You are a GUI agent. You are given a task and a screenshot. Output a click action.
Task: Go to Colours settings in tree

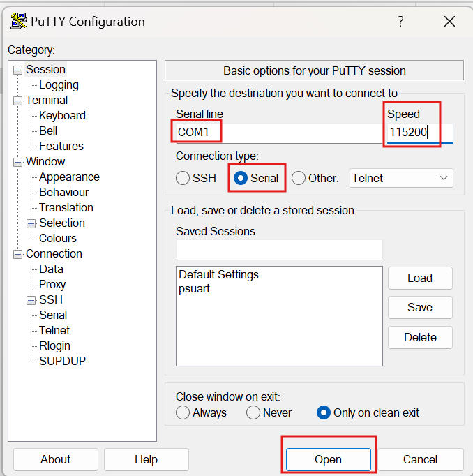(x=57, y=238)
